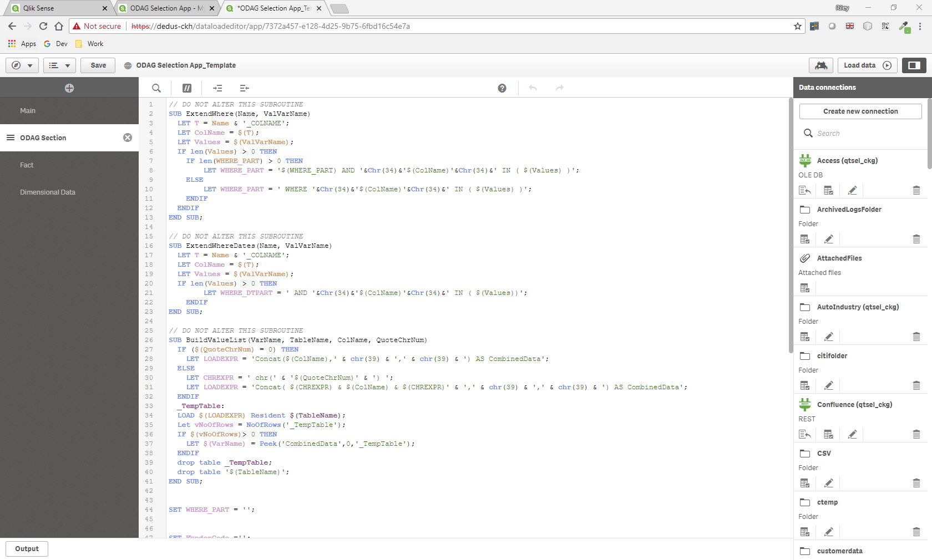Select data from Access (qtsel_ckg)
This screenshot has height=560, width=932.
[829, 190]
